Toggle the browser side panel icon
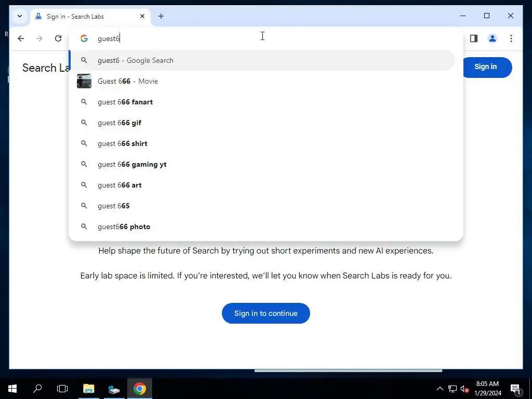Image resolution: width=532 pixels, height=399 pixels. tap(474, 38)
